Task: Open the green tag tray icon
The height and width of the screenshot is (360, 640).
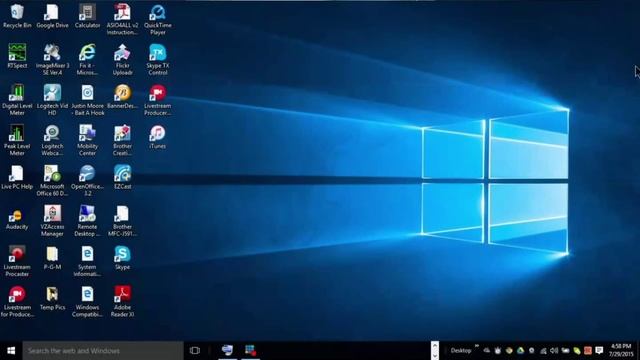Action: [577, 351]
